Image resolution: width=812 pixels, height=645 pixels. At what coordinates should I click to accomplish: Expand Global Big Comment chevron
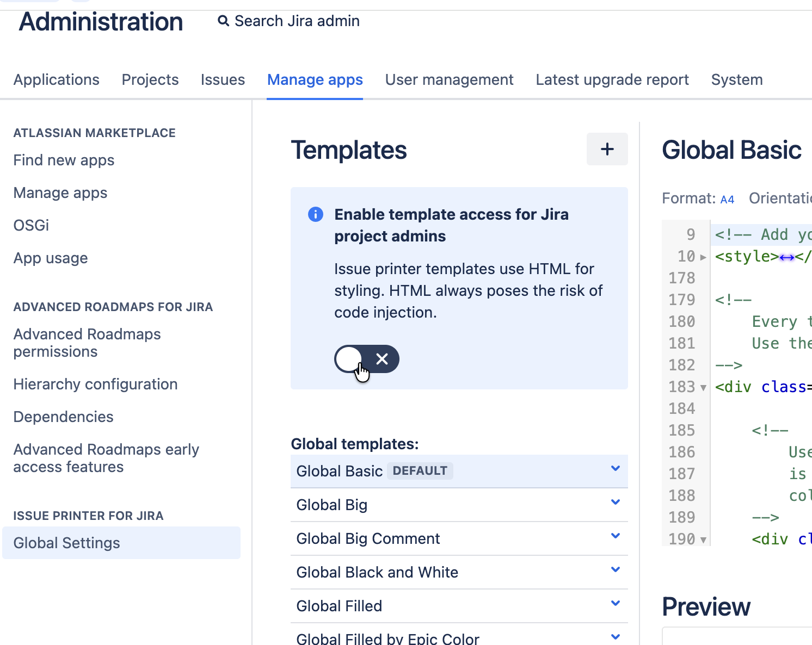pos(616,536)
